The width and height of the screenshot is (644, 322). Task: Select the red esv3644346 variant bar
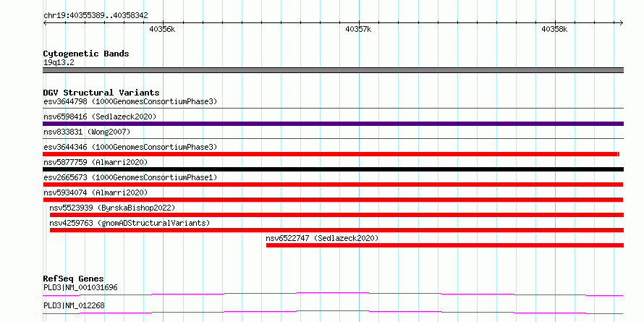tap(331, 154)
